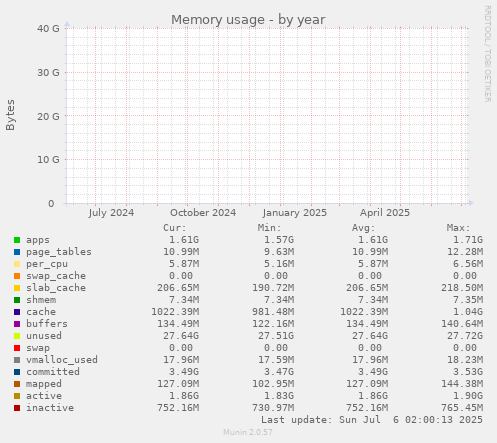497x443 pixels.
Task: Select the buffers purple legend swatch
Action: tap(17, 324)
